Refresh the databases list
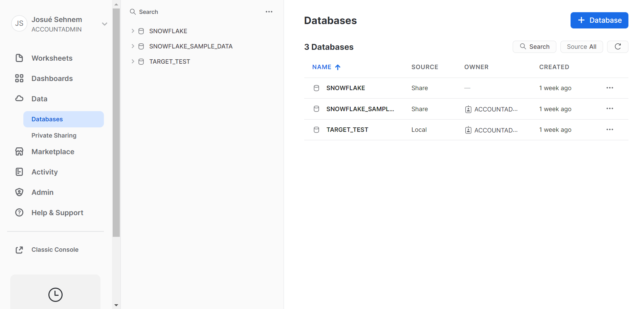This screenshot has width=644, height=309. pos(618,47)
